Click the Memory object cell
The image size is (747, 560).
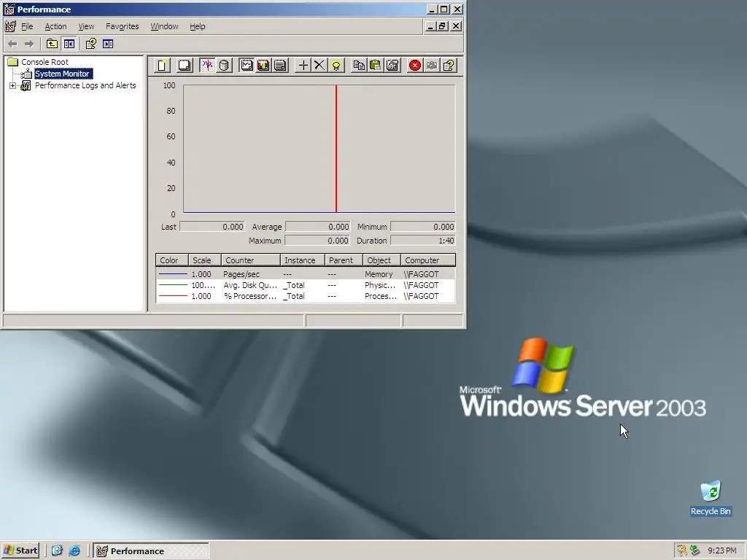[x=379, y=274]
